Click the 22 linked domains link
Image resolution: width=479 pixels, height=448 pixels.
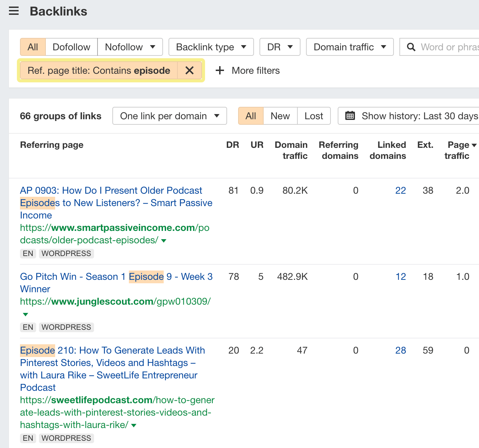coord(400,190)
